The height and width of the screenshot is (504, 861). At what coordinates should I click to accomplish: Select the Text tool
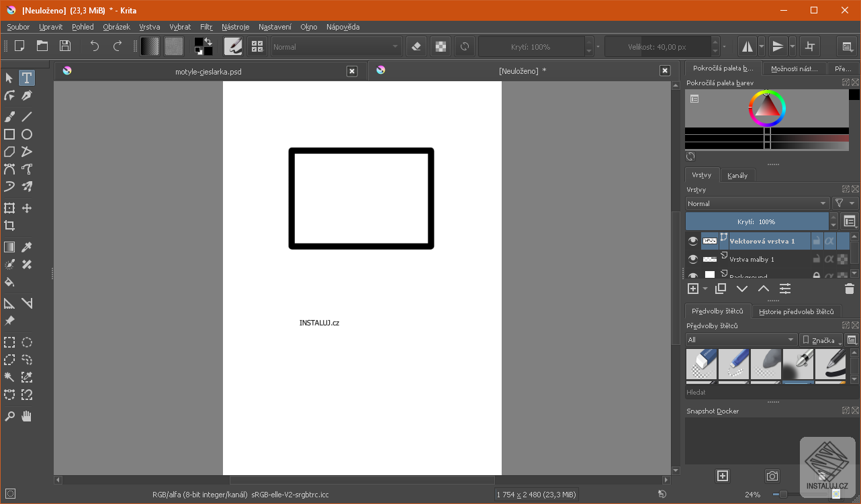(x=26, y=78)
